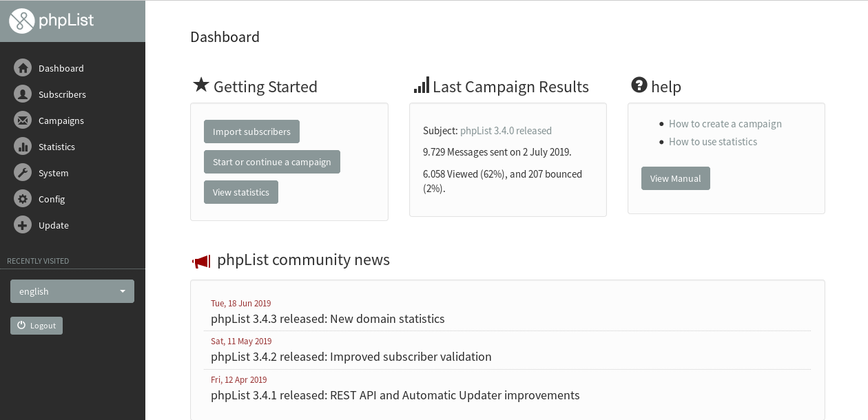Click the Recently Visited sidebar heading

[38, 261]
